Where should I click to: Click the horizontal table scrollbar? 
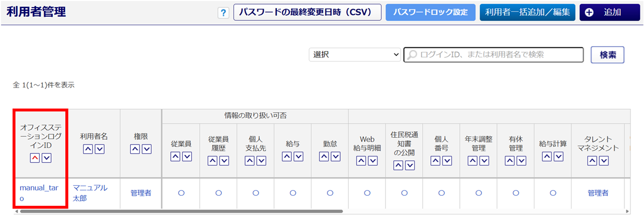tap(181, 211)
